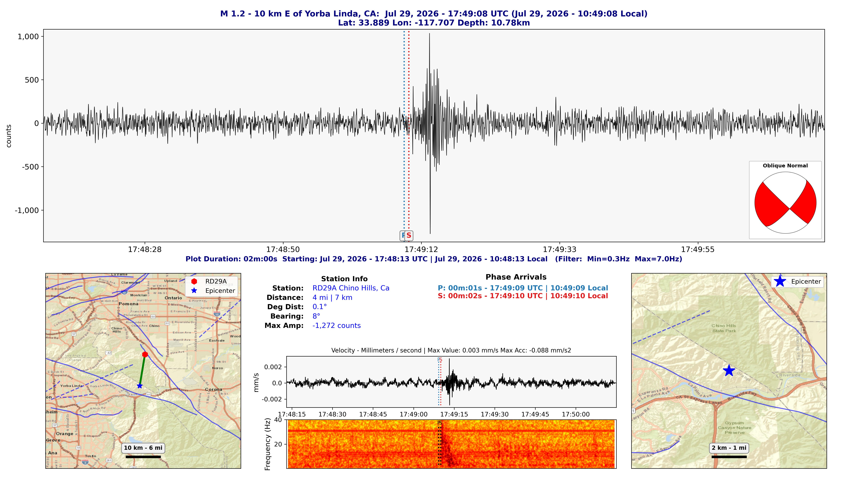Image resolution: width=868 pixels, height=488 pixels.
Task: Click the Interstate 15 shield on the regional map
Action: tap(216, 314)
